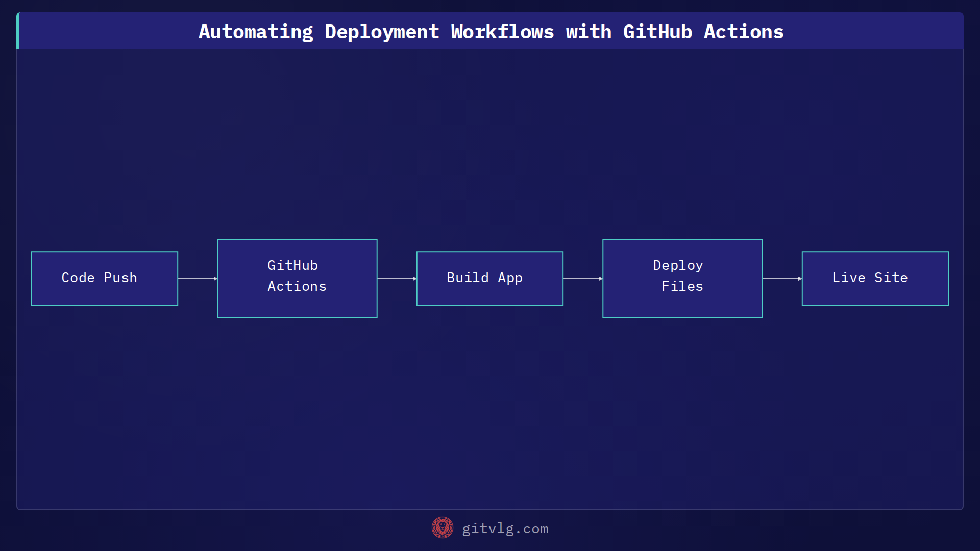This screenshot has width=980, height=551.
Task: Click the Code Push box
Action: 105,279
